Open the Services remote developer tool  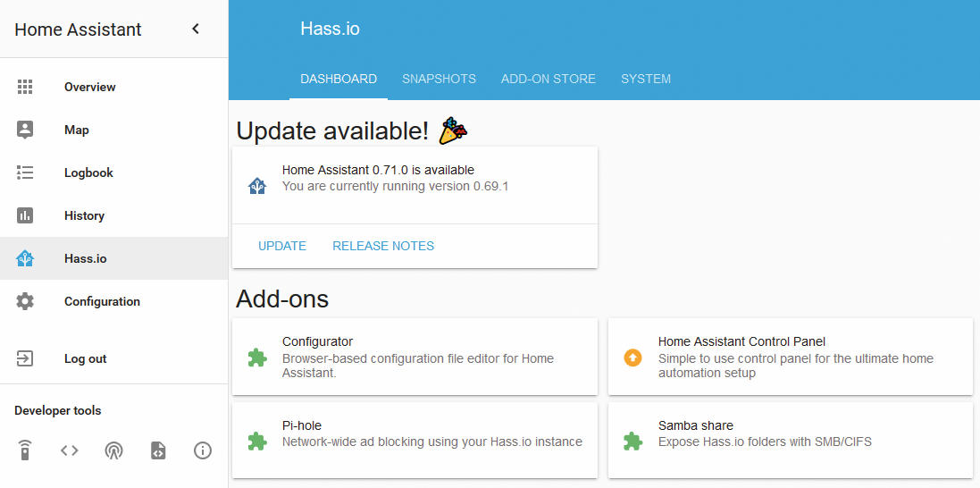(25, 450)
